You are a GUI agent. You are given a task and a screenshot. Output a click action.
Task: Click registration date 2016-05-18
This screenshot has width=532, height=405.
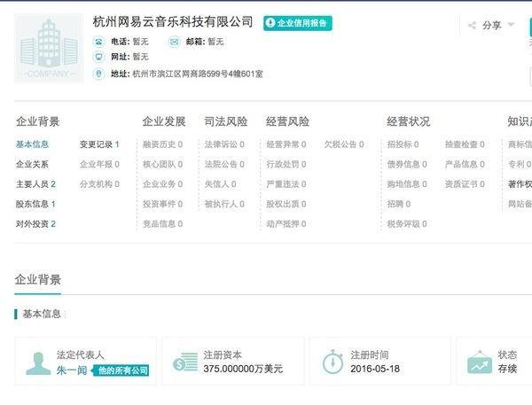[375, 369]
